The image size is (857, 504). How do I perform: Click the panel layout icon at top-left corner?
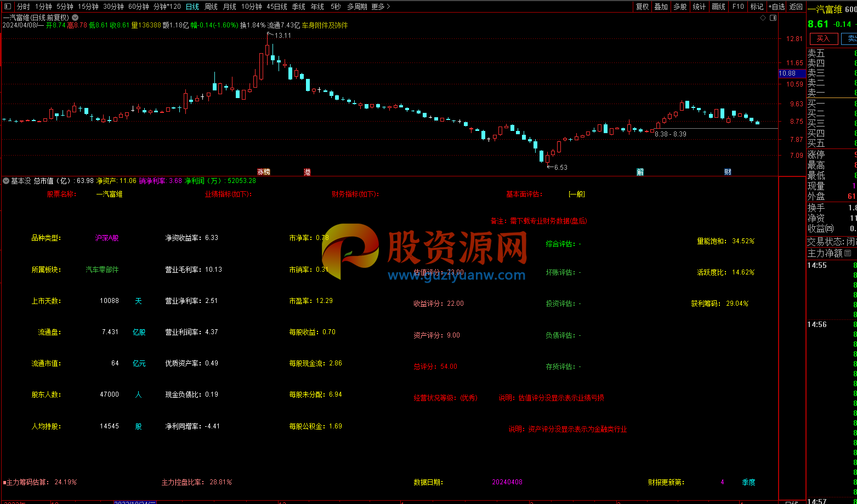[7, 7]
